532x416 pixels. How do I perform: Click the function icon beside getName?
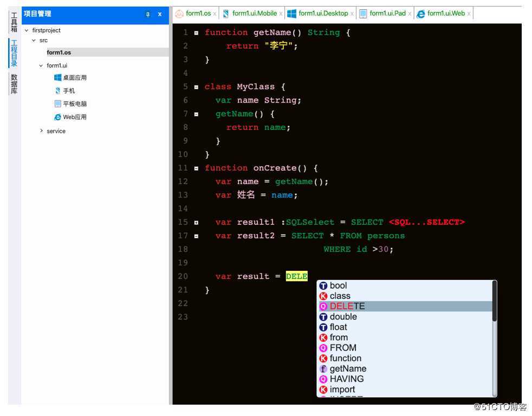(x=323, y=369)
